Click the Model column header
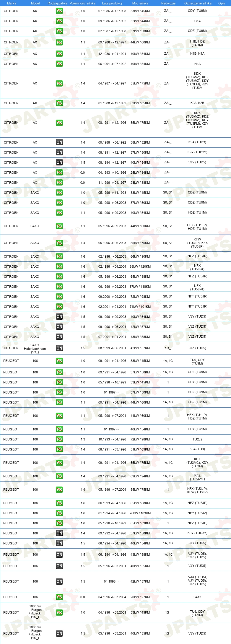This screenshot has width=231, height=644. [35, 3]
